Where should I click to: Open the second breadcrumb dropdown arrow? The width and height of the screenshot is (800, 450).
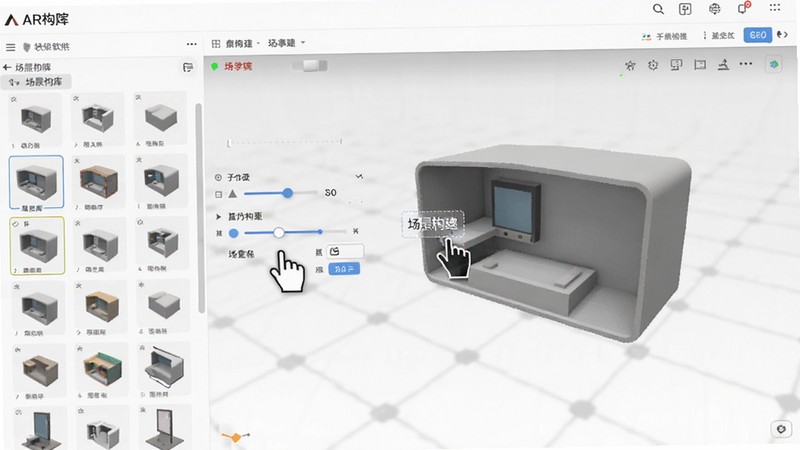[x=303, y=42]
